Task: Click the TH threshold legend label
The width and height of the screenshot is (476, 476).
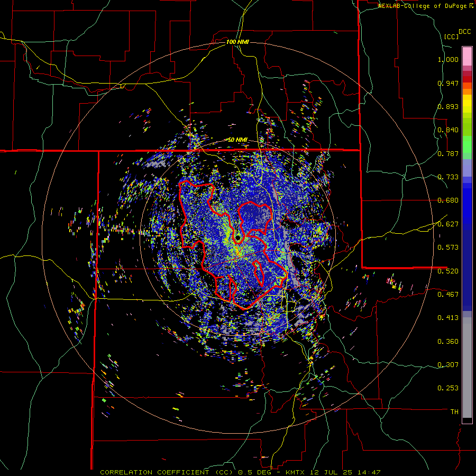Action: tap(454, 412)
